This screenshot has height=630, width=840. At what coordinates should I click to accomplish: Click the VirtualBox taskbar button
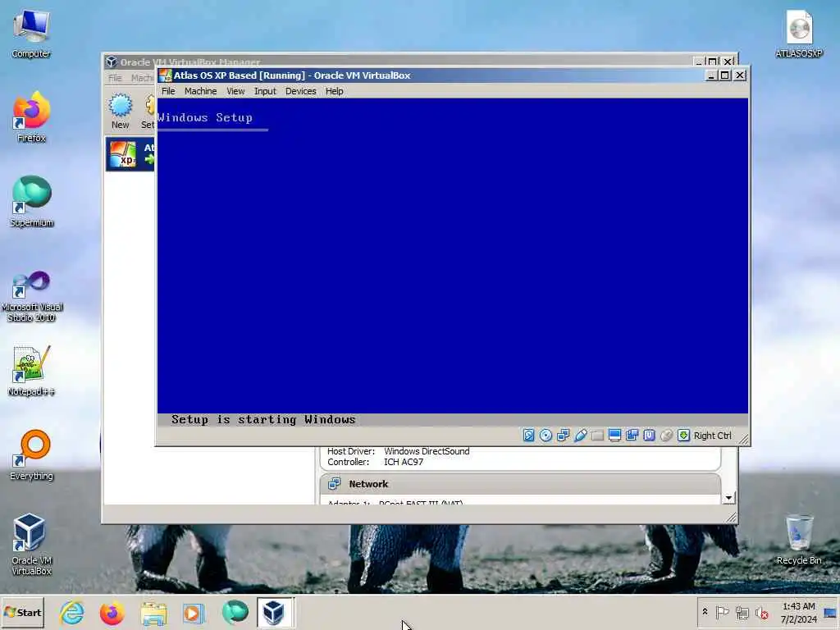tap(275, 612)
